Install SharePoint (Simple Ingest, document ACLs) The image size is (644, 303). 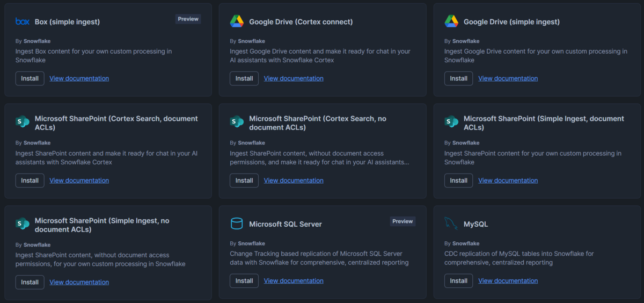tap(459, 181)
